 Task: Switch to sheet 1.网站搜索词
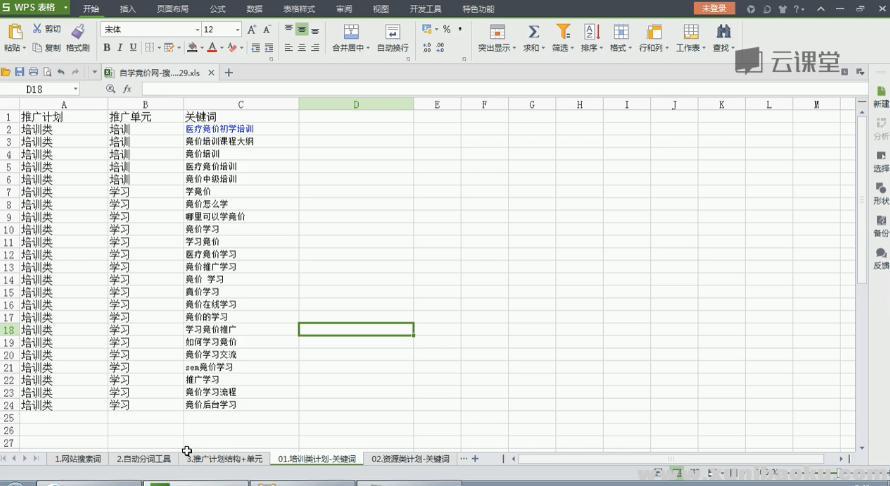[x=78, y=459]
